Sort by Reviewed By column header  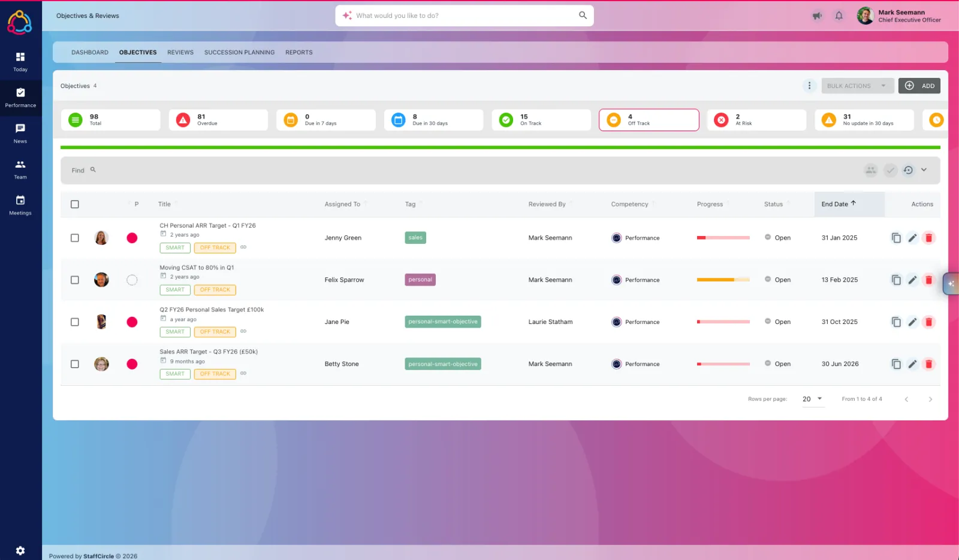(547, 204)
